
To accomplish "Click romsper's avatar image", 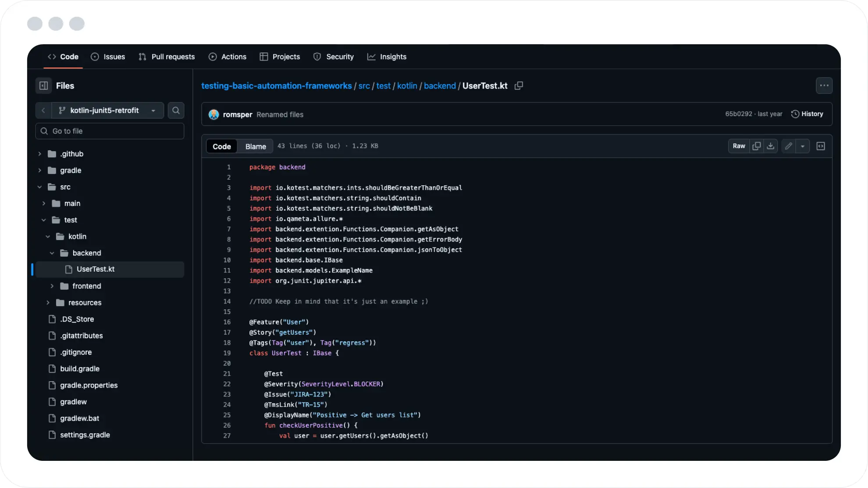I will 213,115.
